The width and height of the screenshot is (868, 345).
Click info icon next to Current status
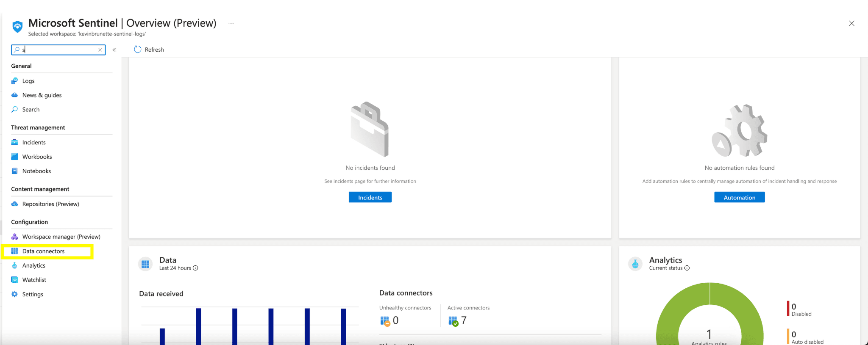[687, 268]
